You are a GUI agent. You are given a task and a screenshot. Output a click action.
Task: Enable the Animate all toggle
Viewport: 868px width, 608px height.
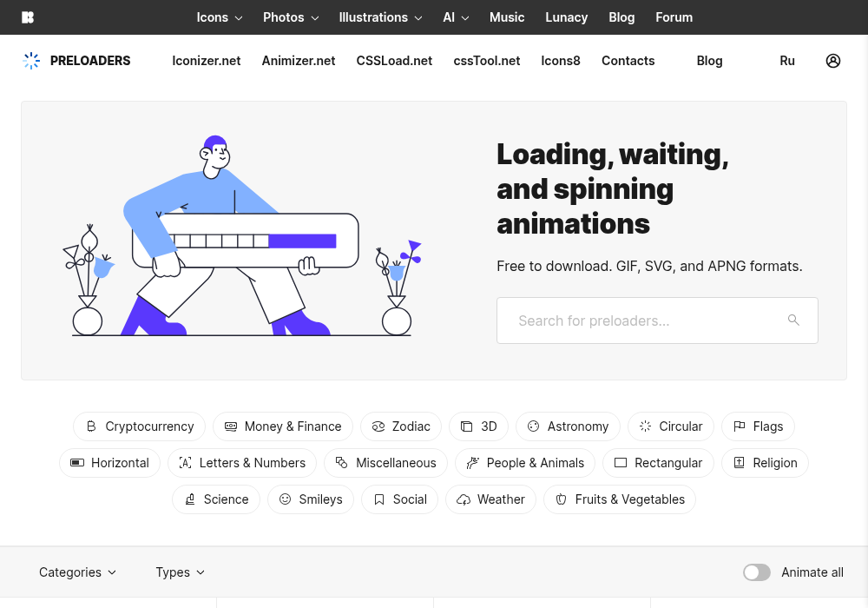coord(756,572)
